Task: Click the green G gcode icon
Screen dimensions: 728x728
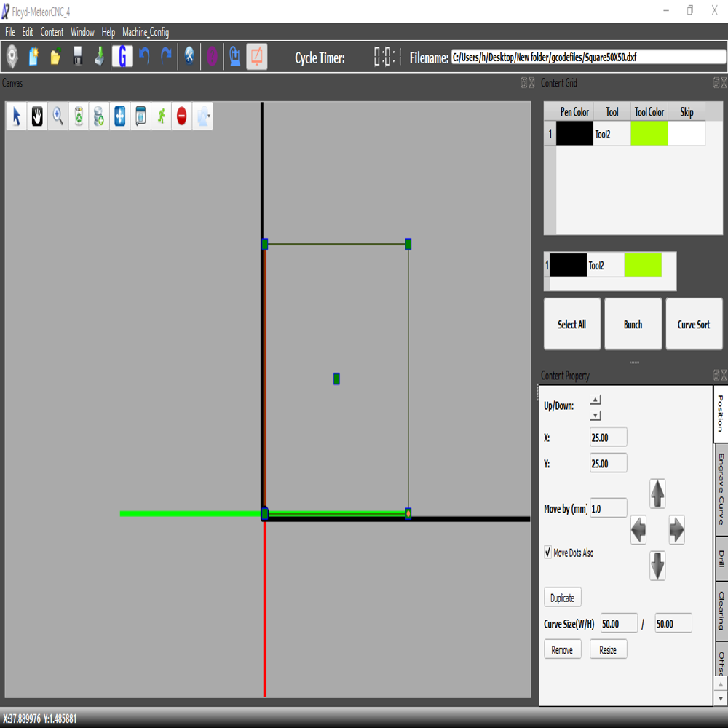Action: coord(123,56)
